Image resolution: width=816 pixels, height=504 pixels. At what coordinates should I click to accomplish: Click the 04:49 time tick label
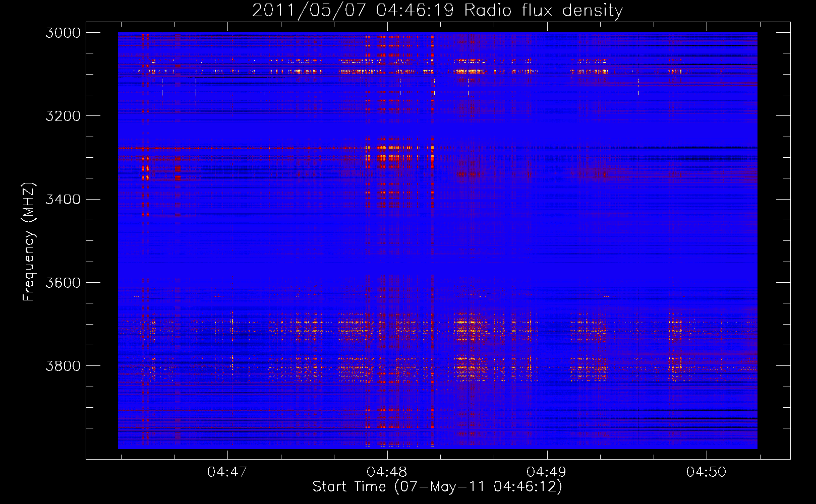[x=547, y=472]
